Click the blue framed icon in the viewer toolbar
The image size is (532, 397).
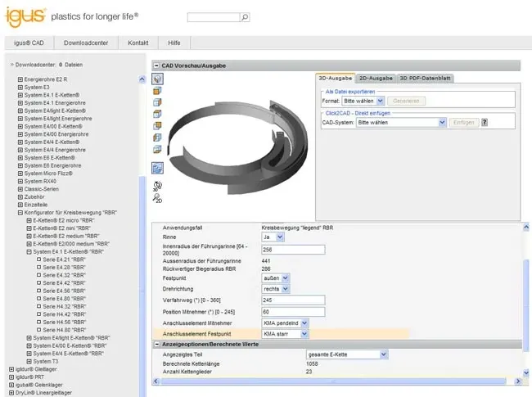coord(157,168)
